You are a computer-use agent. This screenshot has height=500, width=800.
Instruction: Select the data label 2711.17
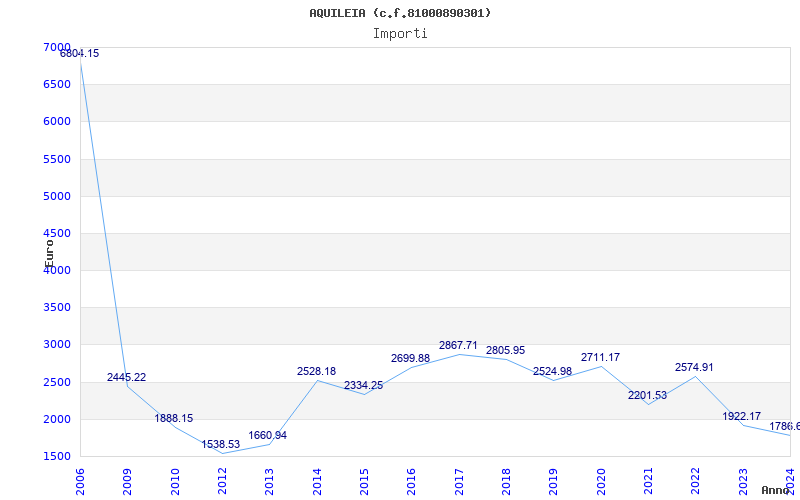[601, 358]
